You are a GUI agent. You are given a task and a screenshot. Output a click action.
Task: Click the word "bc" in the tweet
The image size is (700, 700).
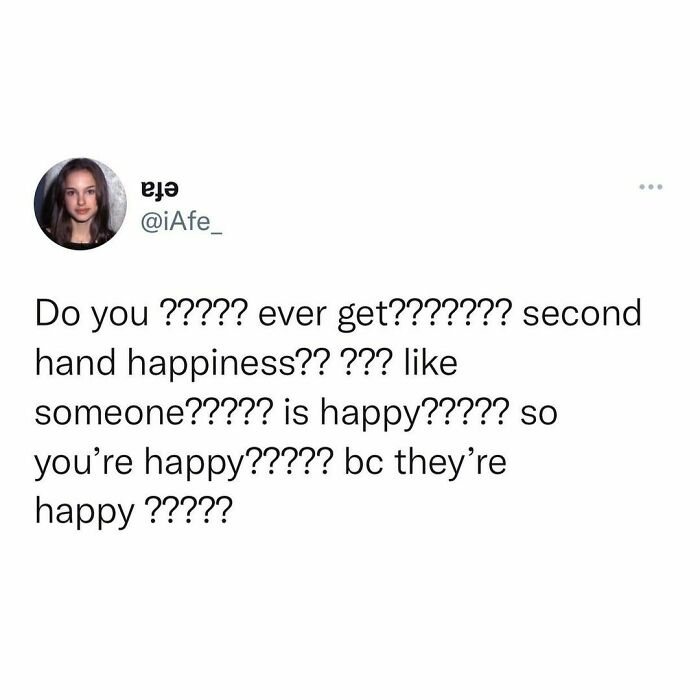point(363,461)
